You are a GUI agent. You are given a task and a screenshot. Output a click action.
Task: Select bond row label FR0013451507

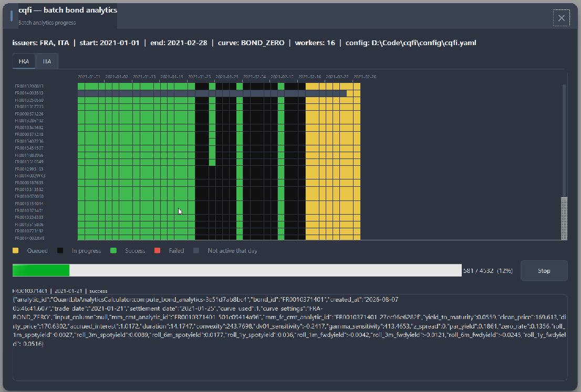tap(29, 148)
